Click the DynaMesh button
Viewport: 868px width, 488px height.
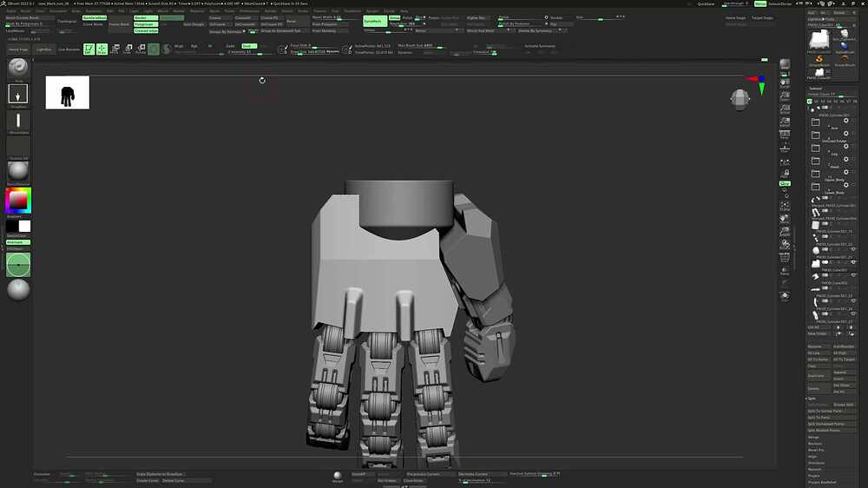(x=374, y=21)
